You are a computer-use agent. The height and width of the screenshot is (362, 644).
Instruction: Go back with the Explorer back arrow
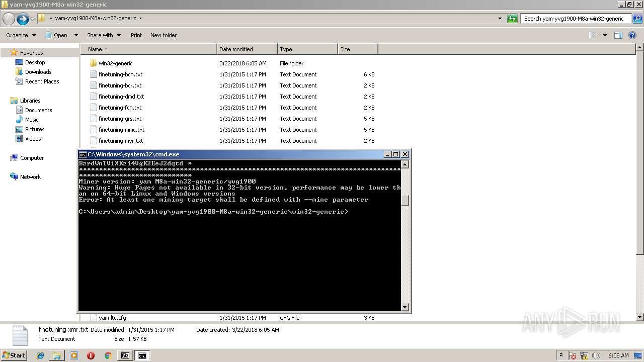(x=9, y=19)
